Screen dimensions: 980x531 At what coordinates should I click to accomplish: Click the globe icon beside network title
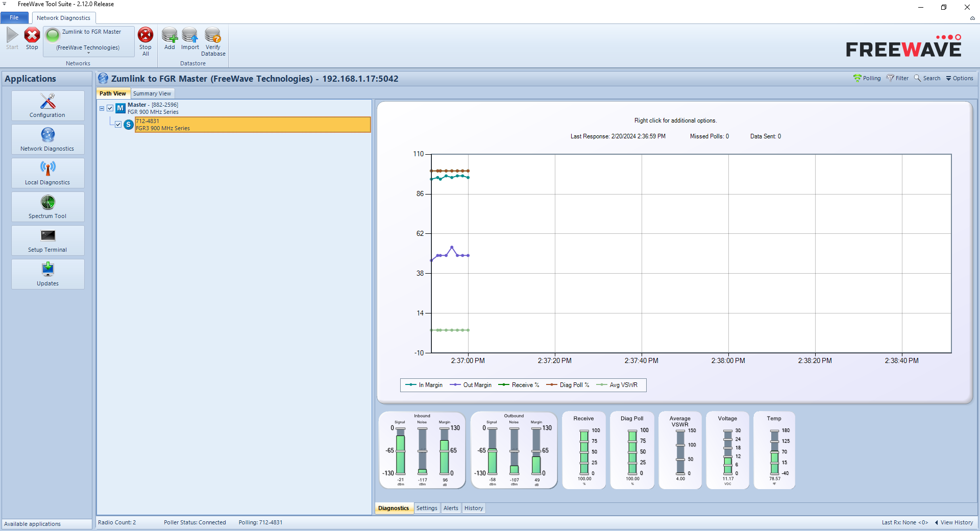(103, 78)
